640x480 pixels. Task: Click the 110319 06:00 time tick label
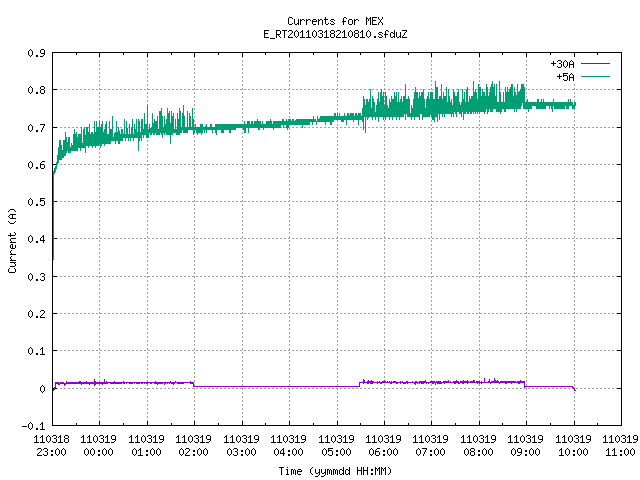pyautogui.click(x=383, y=446)
